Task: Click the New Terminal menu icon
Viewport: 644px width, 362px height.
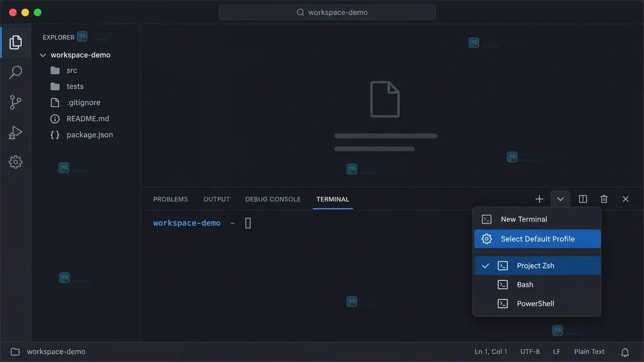Action: (487, 219)
